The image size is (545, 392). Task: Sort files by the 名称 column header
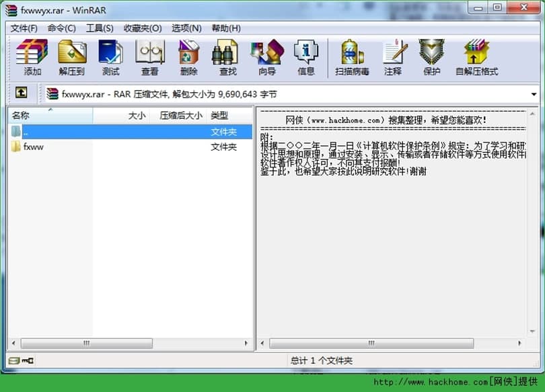point(20,115)
